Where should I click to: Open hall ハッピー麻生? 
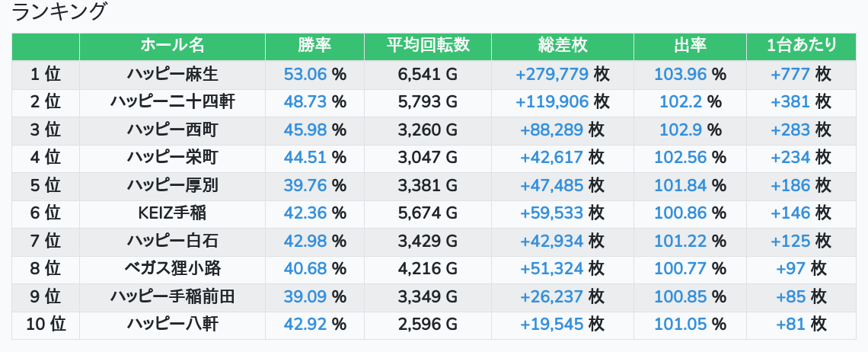172,74
